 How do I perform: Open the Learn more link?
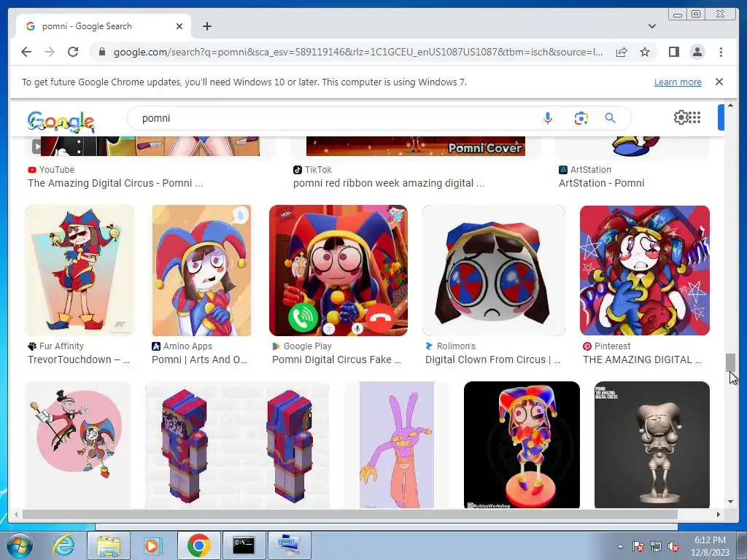678,82
